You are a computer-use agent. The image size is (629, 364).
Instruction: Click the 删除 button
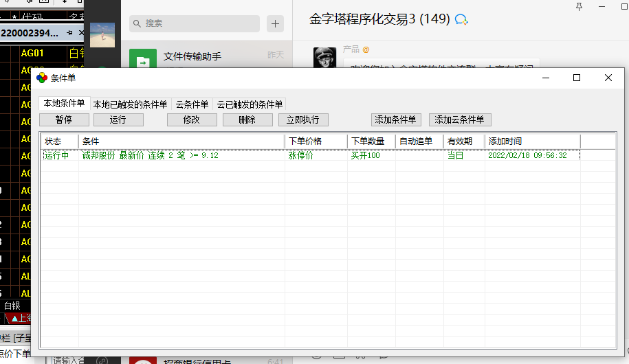(247, 120)
